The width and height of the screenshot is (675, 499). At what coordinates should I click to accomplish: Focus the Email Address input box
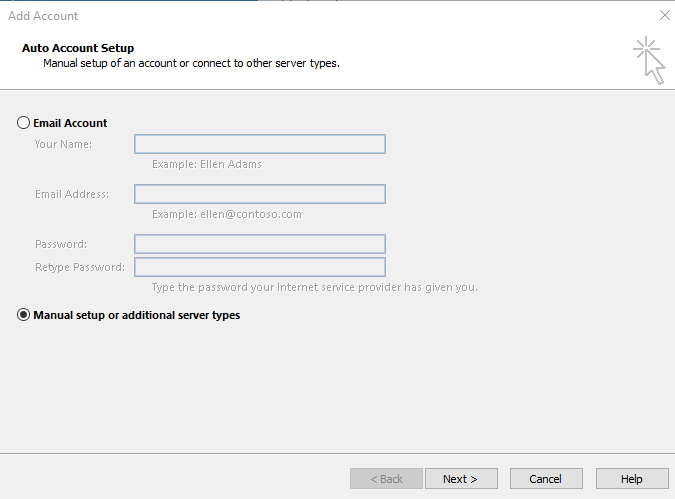(260, 194)
